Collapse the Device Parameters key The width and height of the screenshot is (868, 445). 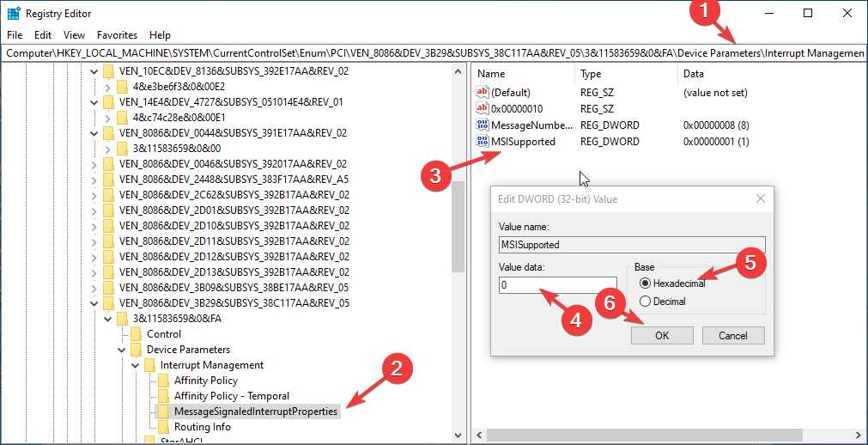[x=121, y=350]
